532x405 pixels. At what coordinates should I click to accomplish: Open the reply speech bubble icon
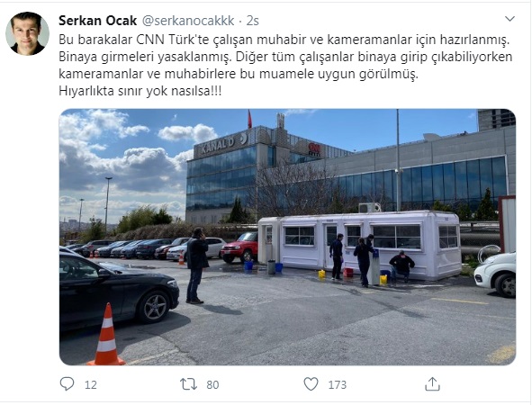(x=67, y=384)
